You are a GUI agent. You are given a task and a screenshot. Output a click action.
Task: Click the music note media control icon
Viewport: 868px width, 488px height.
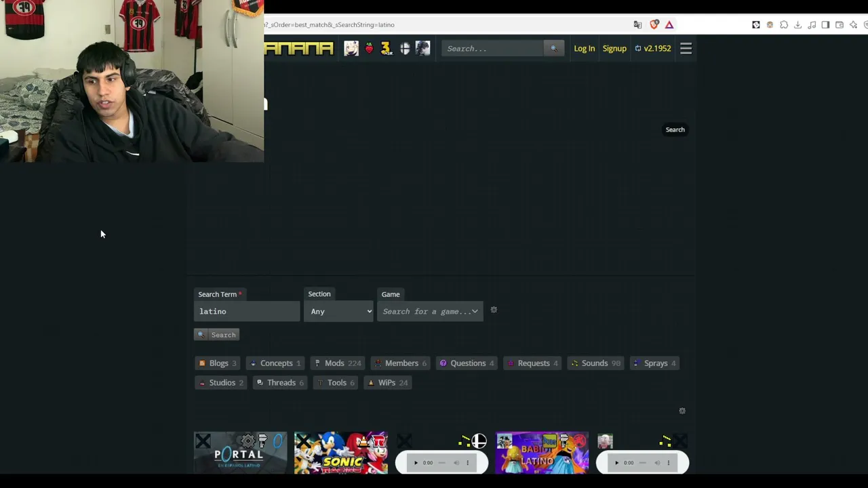click(x=812, y=24)
